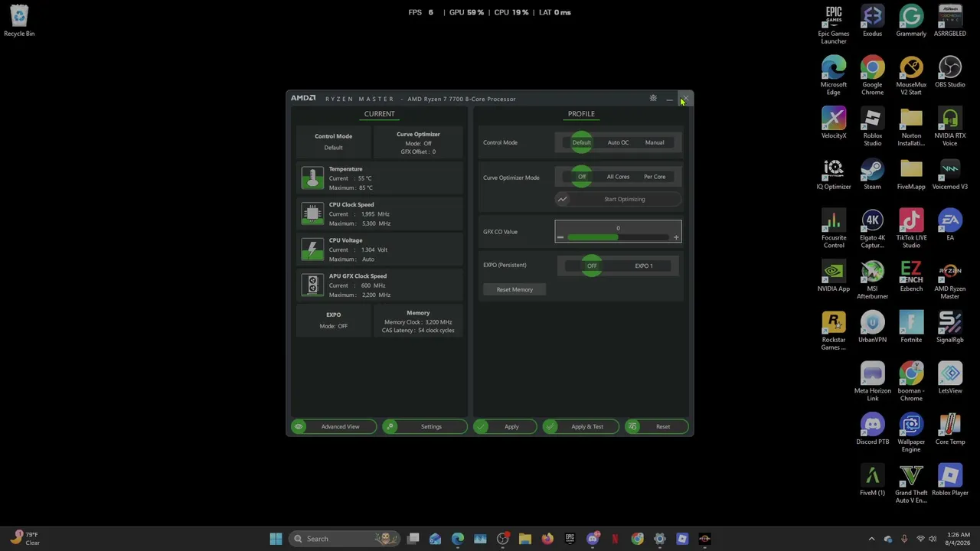980x551 pixels.
Task: Select Core Temp desktop icon
Action: pyautogui.click(x=950, y=430)
